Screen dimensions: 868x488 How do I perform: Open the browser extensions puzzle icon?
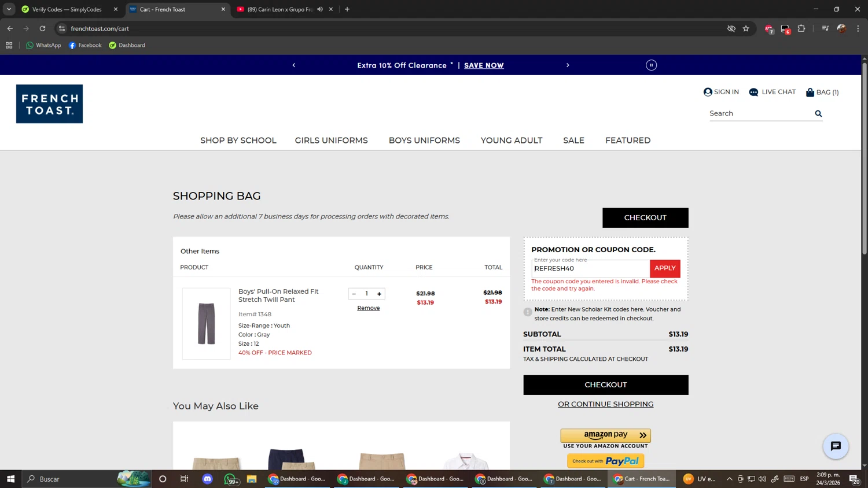pos(801,28)
